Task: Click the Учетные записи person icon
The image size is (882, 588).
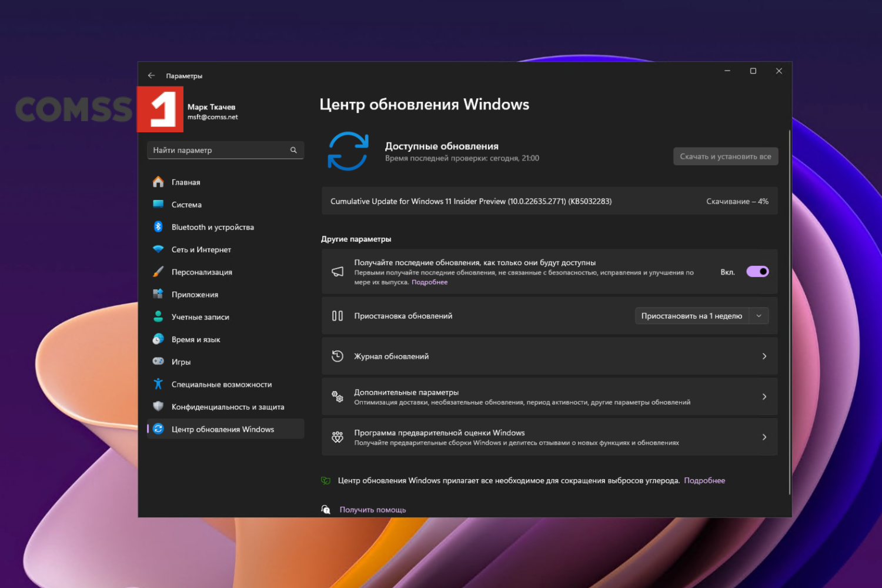Action: tap(158, 317)
